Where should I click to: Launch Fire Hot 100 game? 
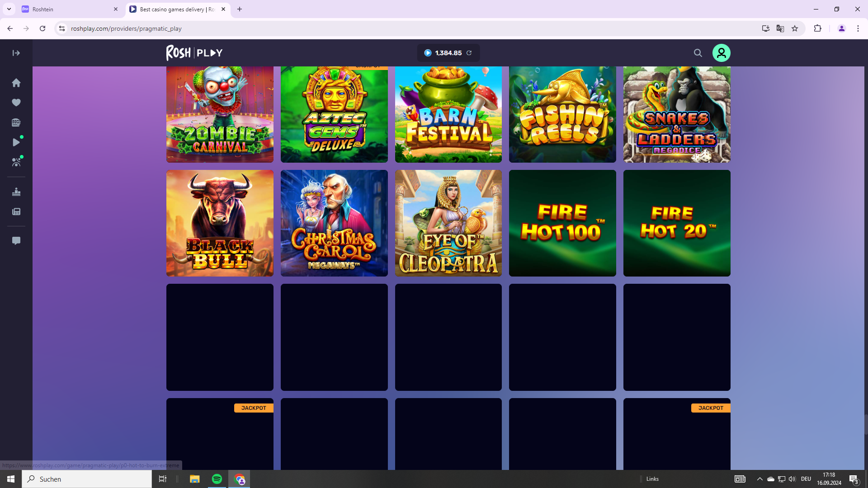click(x=562, y=223)
